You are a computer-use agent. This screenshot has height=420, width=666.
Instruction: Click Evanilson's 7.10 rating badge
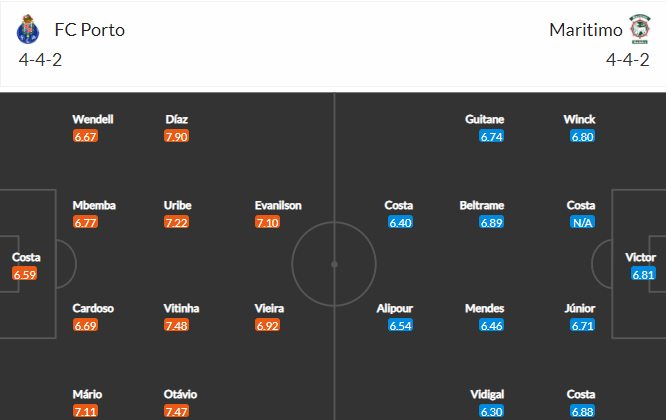click(267, 223)
